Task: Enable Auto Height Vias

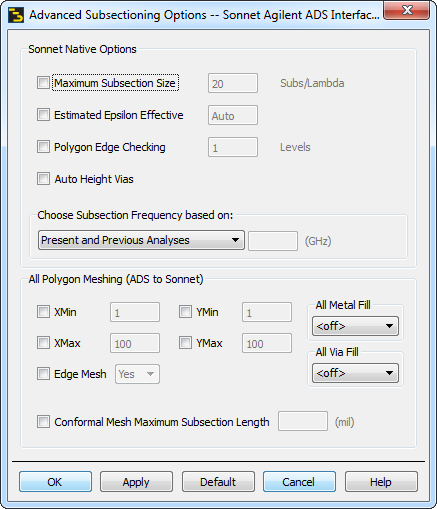Action: (x=43, y=179)
